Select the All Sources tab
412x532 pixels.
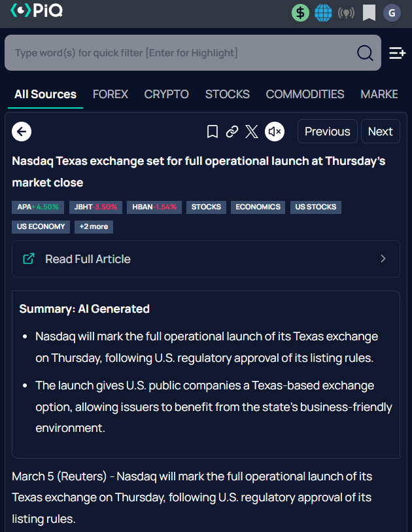45,94
